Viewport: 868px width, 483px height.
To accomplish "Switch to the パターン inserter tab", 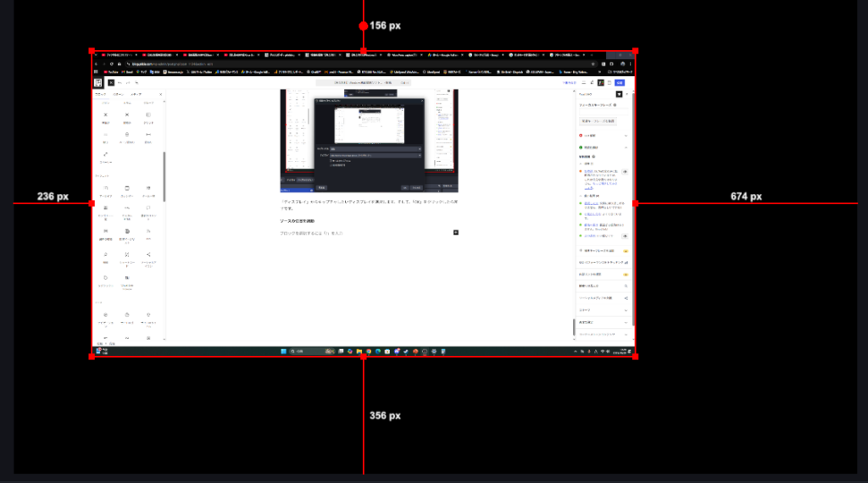I will pos(118,95).
